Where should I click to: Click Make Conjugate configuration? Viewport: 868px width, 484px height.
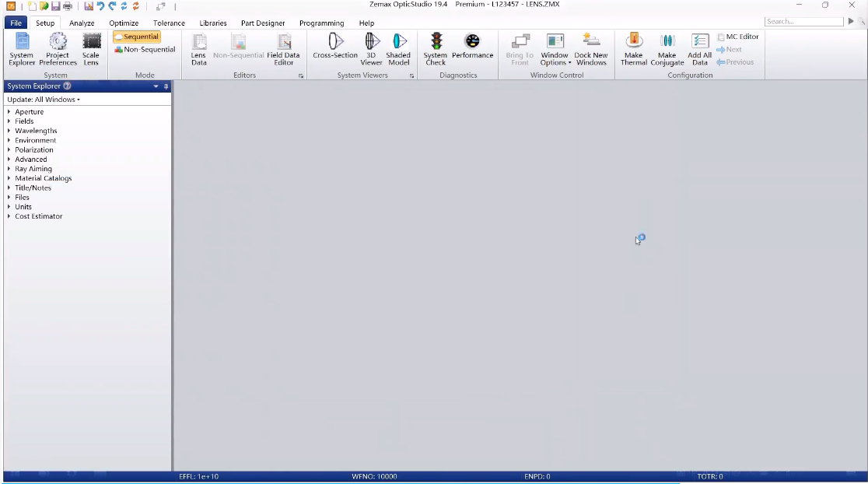pyautogui.click(x=667, y=49)
